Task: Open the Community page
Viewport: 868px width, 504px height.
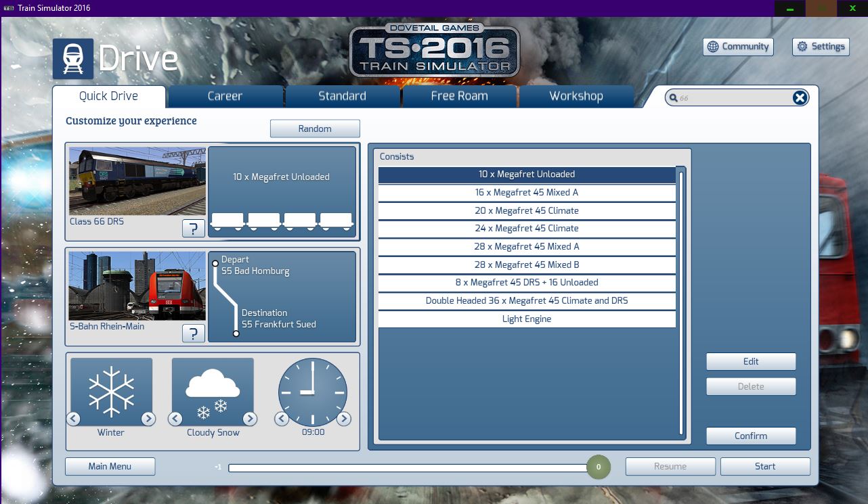Action: [x=738, y=47]
